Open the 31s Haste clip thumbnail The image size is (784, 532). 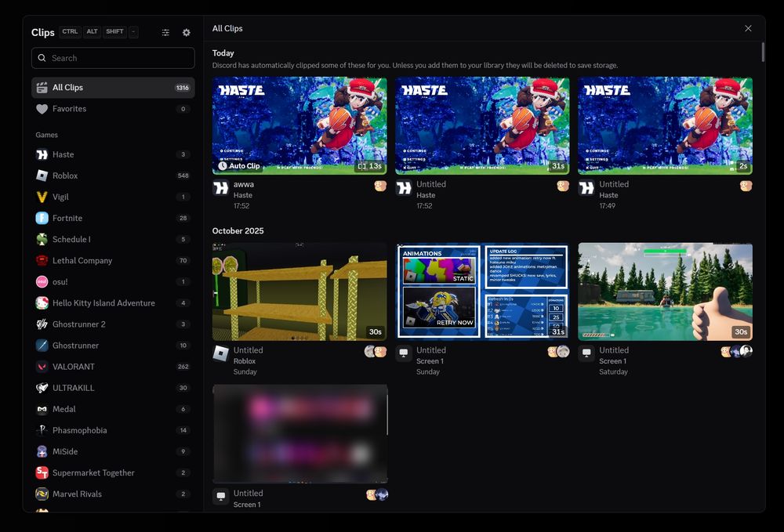coord(482,125)
